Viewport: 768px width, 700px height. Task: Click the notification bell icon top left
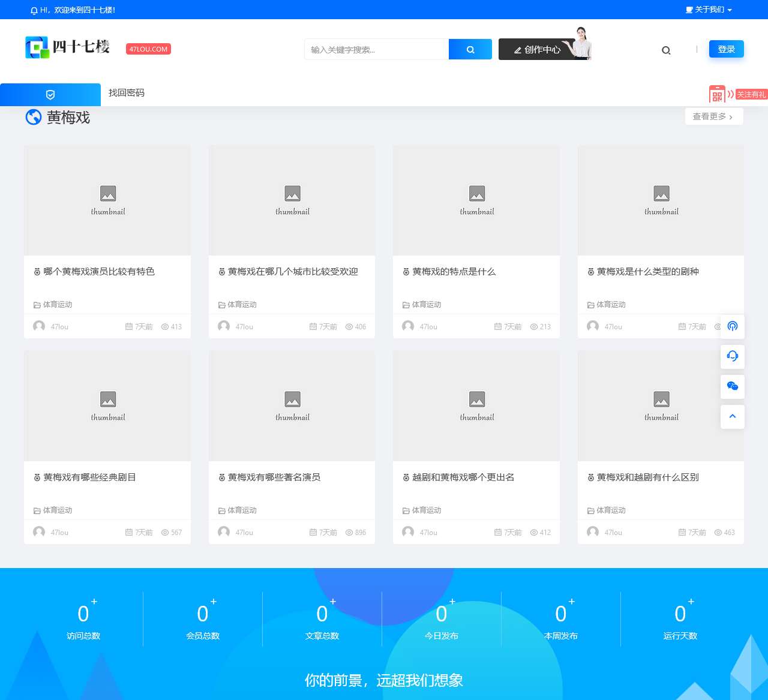[34, 10]
